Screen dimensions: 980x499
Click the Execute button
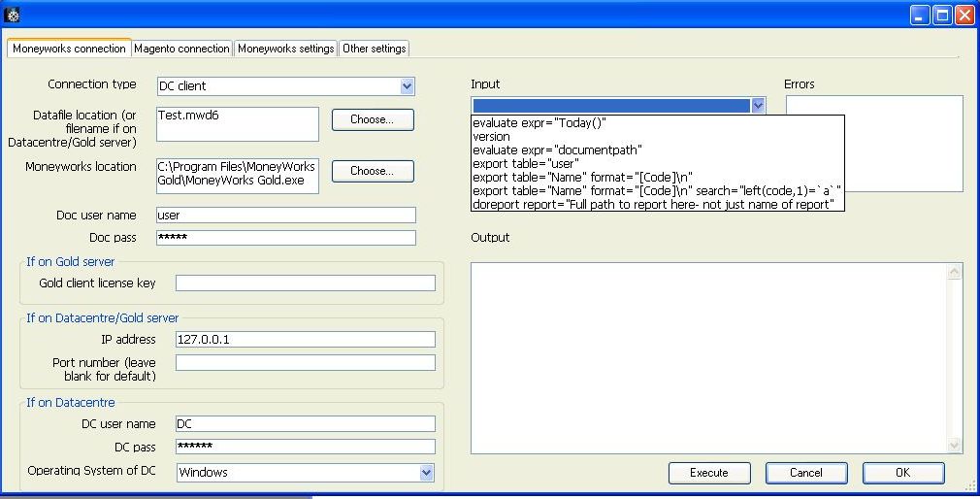coord(708,473)
